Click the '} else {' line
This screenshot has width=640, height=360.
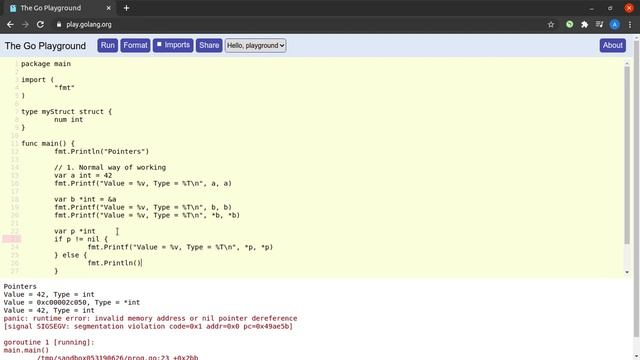coord(71,255)
